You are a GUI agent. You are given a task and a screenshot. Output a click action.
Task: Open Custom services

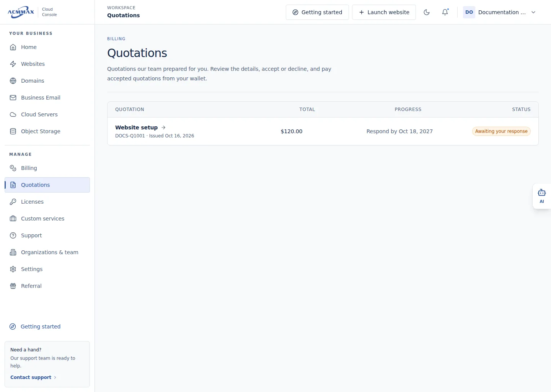pos(47,219)
